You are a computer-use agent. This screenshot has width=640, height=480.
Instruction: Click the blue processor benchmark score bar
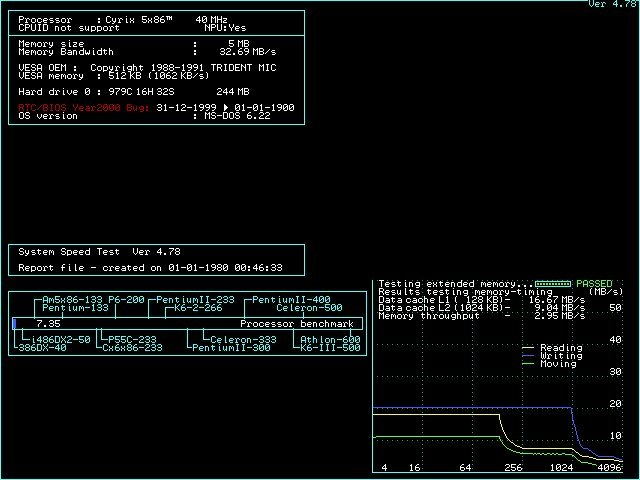pos(14,324)
